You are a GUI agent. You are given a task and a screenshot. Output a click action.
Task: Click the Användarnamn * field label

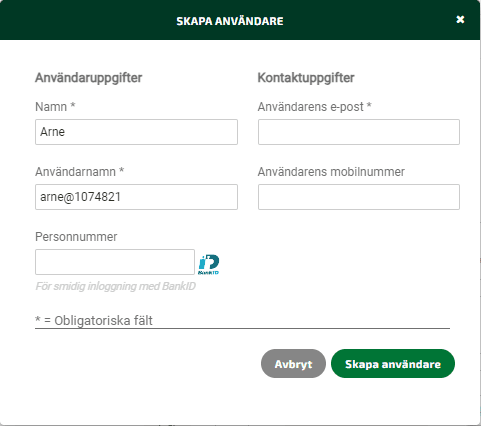79,172
